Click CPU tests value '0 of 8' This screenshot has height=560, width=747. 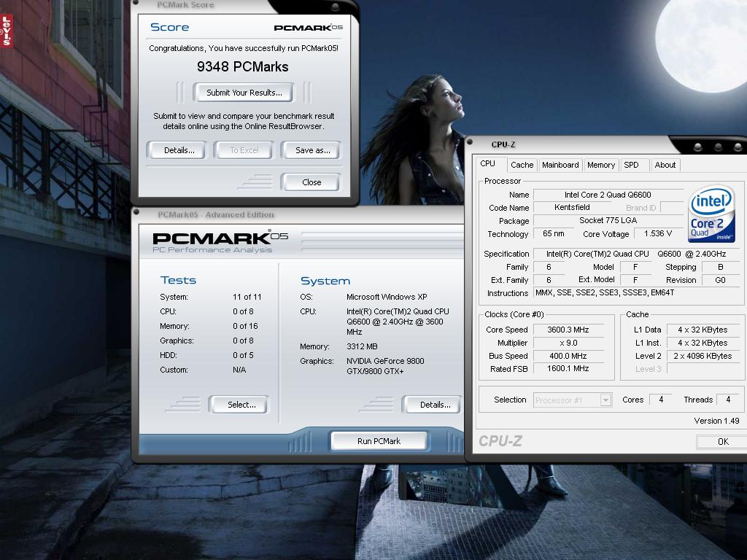243,311
